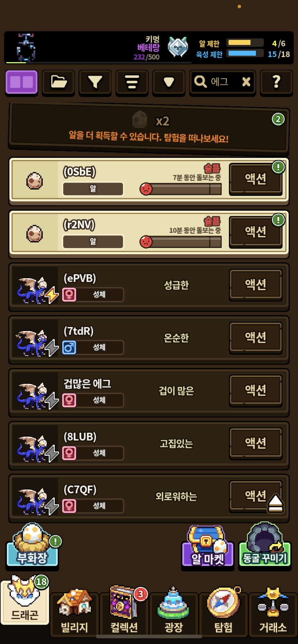Open the 부화장 hatchery nest icon
Image resolution: width=298 pixels, height=644 pixels.
32,546
